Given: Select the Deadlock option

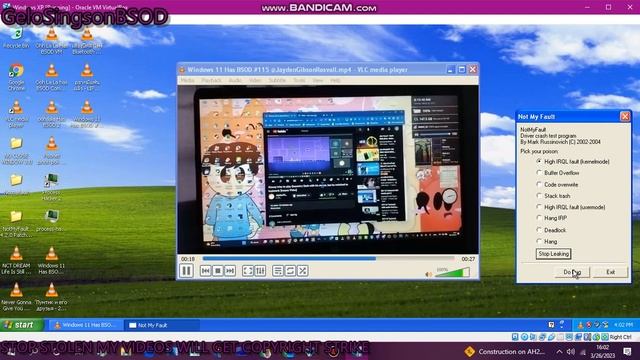Looking at the screenshot, I should [x=551, y=230].
